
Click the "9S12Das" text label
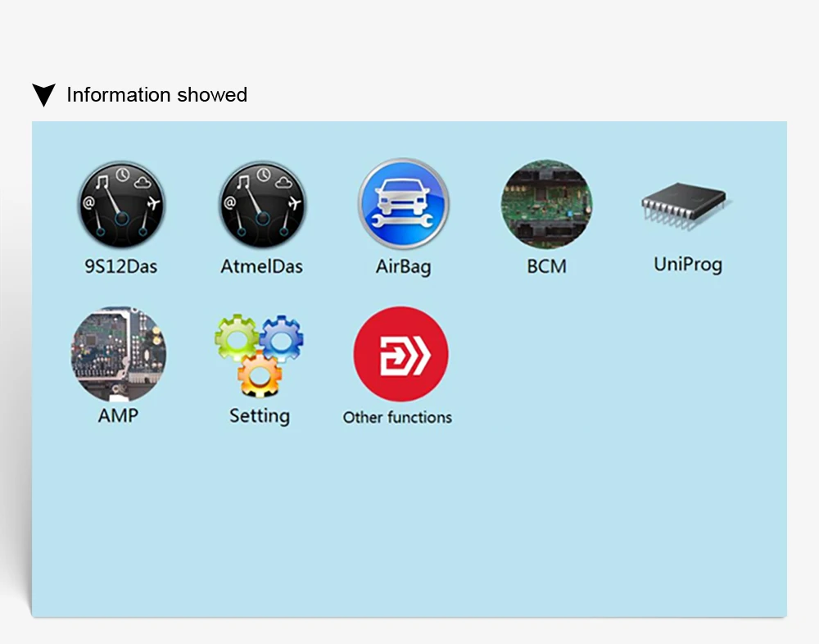120,266
